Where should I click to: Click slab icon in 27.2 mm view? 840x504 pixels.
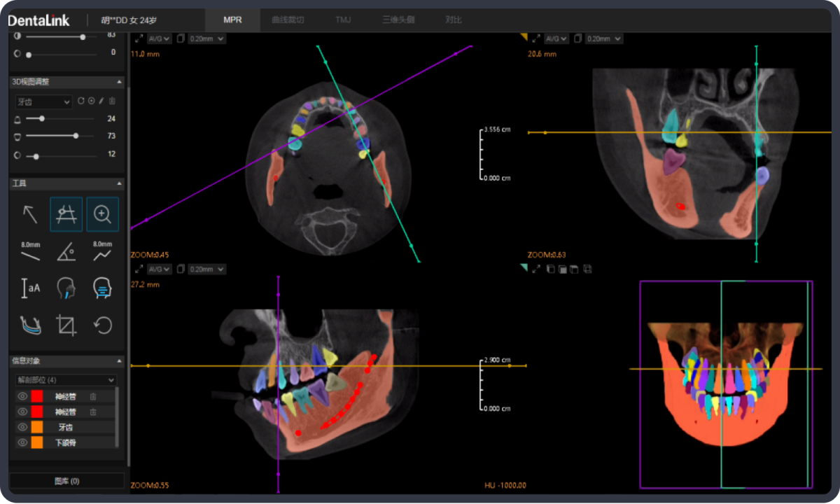181,269
